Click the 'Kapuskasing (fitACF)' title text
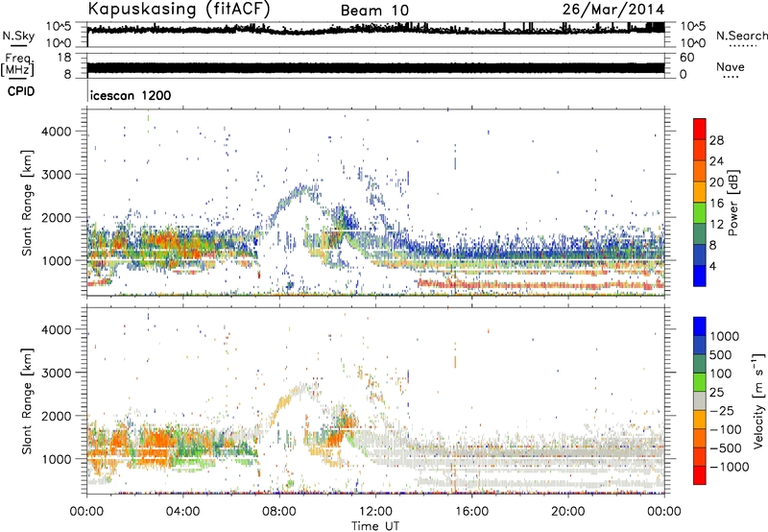 coord(179,9)
